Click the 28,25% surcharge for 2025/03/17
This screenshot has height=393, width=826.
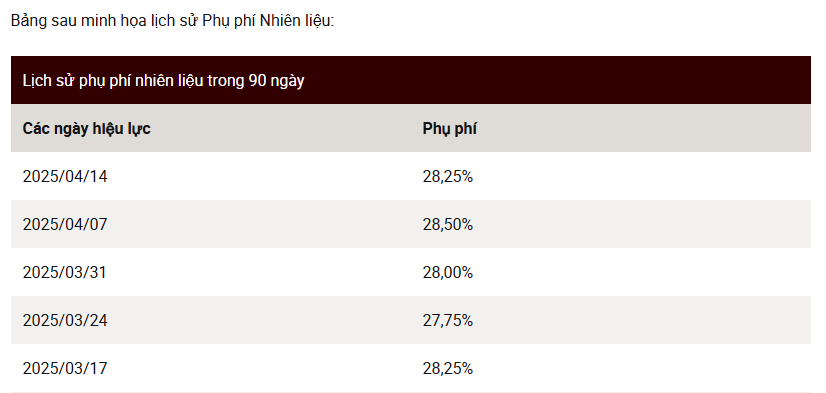(x=448, y=368)
